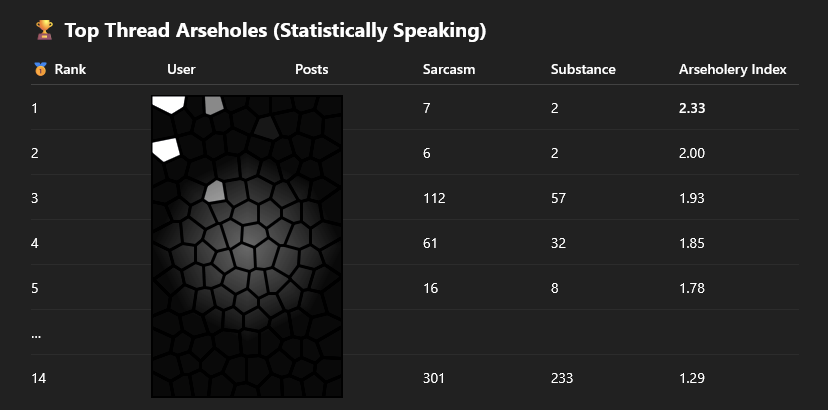828x410 pixels.
Task: Select the Sarcasm value 112
Action: (435, 198)
